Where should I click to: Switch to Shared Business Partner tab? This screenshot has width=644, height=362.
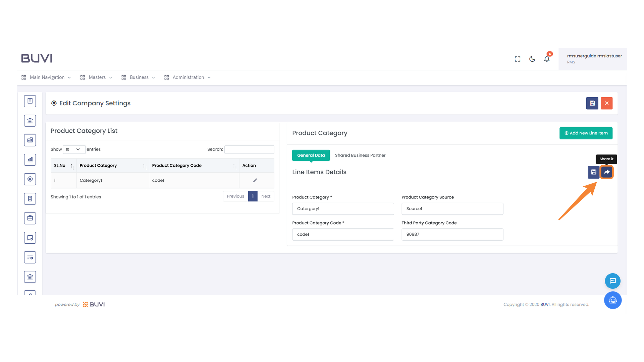point(360,155)
